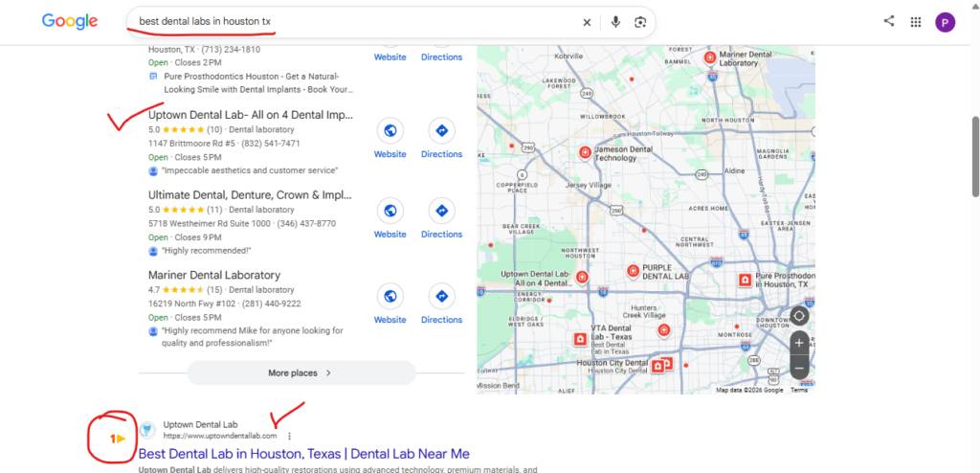The image size is (980, 473).
Task: Click the Houston, TX · (713) 234-1810 line
Action: (205, 50)
